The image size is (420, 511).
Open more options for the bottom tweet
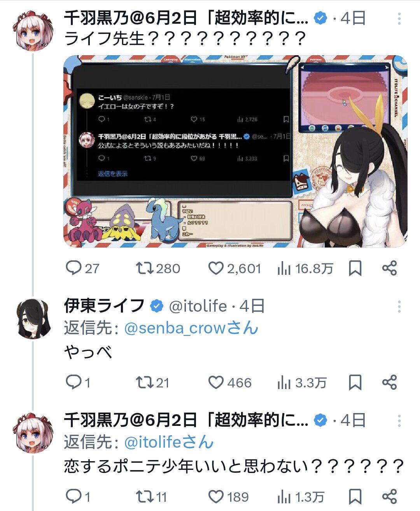[399, 420]
